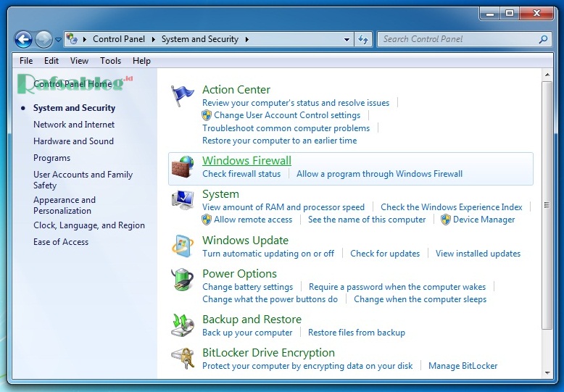
Task: Click Restore your computer to earlier time
Action: point(280,141)
